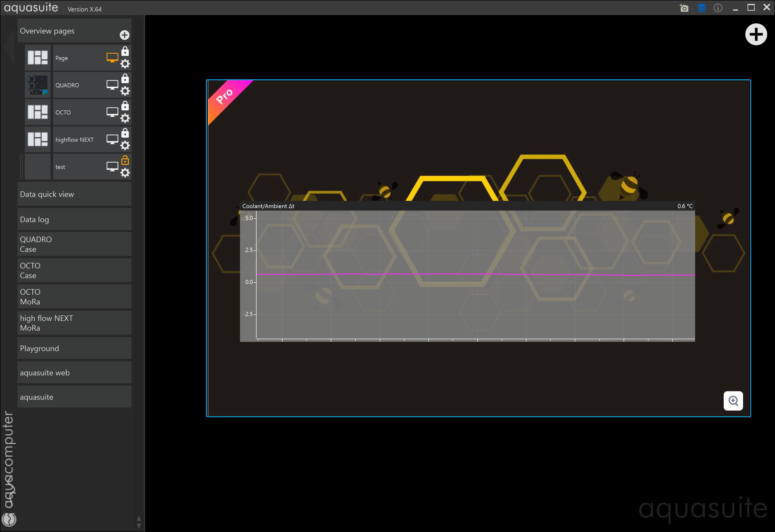Click the orange desktop monitor icon for Page
775x532 pixels.
click(x=112, y=58)
